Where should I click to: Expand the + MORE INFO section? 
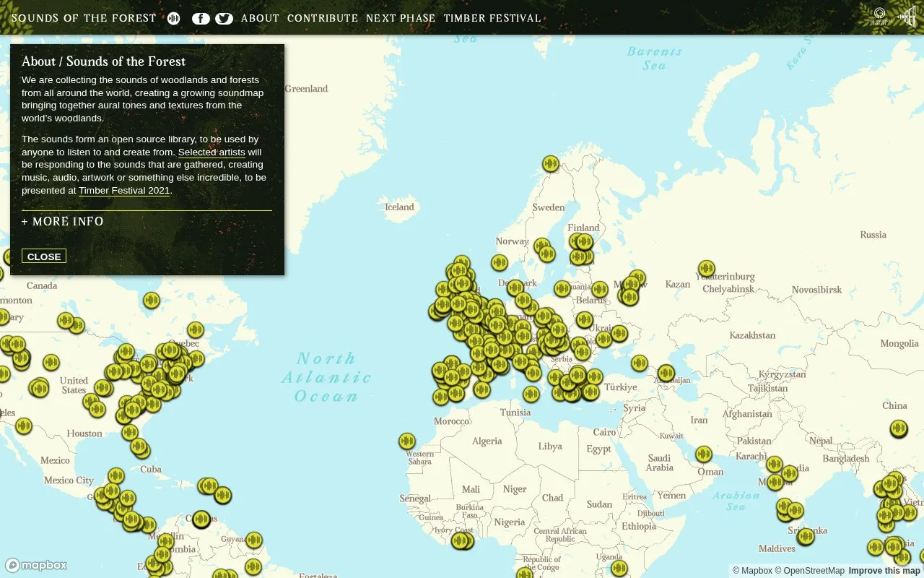(x=63, y=222)
